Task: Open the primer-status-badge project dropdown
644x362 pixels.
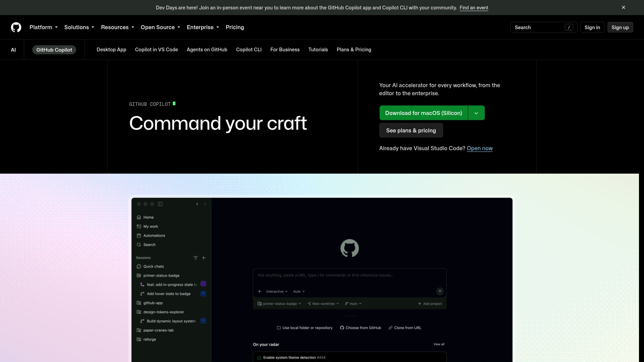Action: click(x=279, y=304)
